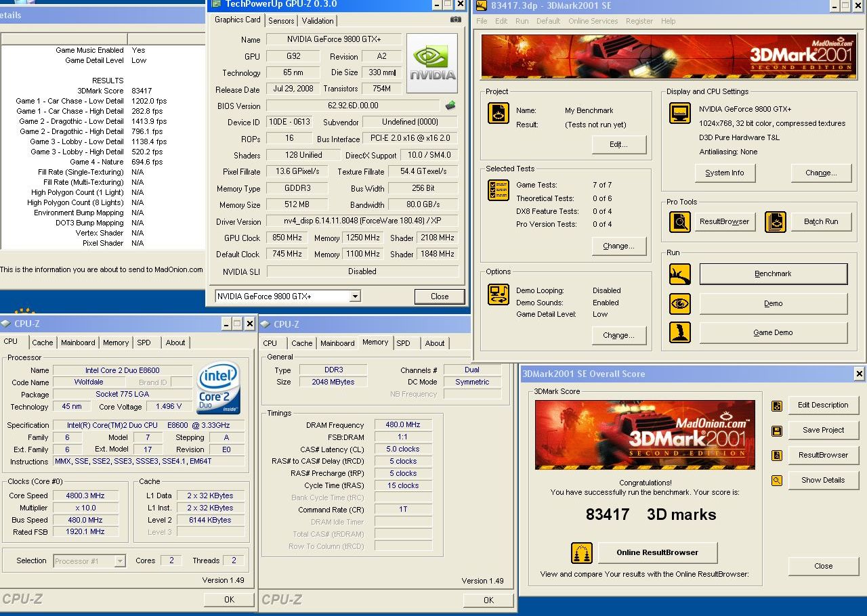Click Change... under Selected Tests
The image size is (867, 616).
pos(618,246)
